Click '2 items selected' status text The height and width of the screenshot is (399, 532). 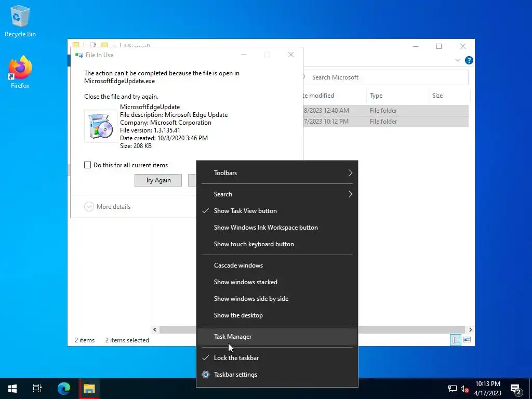pos(127,340)
